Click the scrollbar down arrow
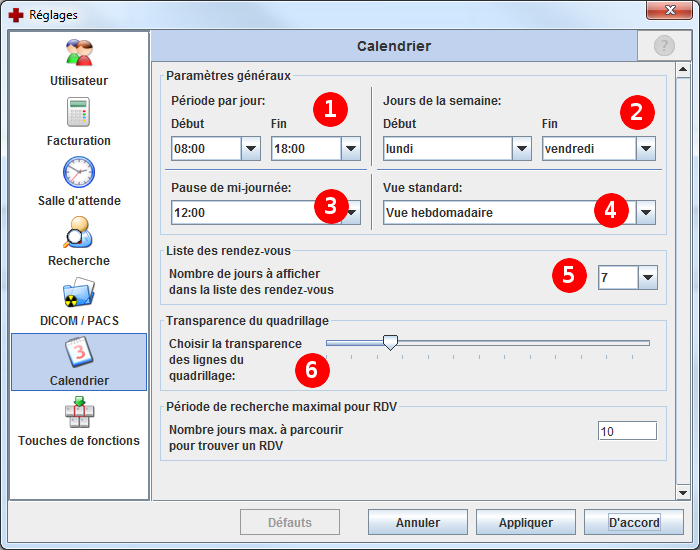 (683, 492)
